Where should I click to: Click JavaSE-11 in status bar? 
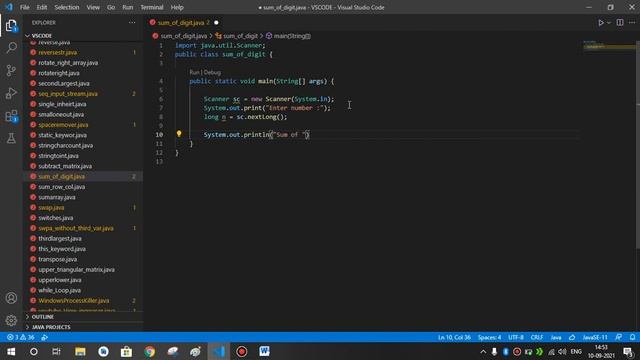pos(595,337)
